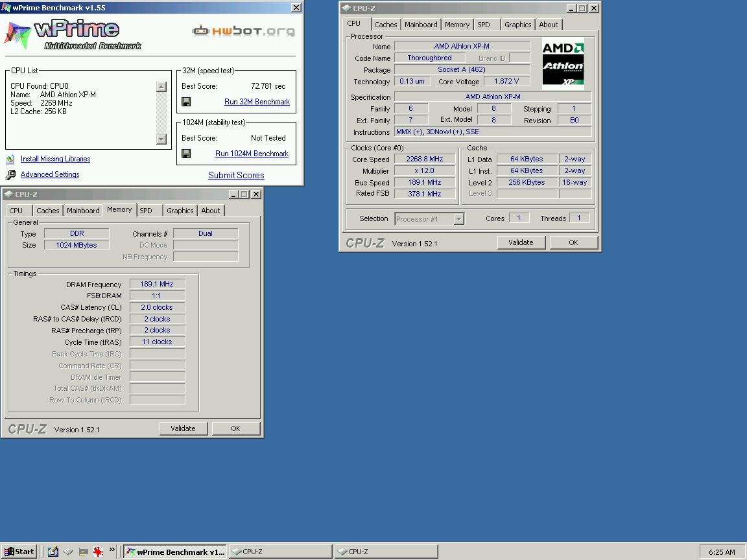This screenshot has width=747, height=560.
Task: Click the third quick launch icon in taskbar
Action: [84, 552]
